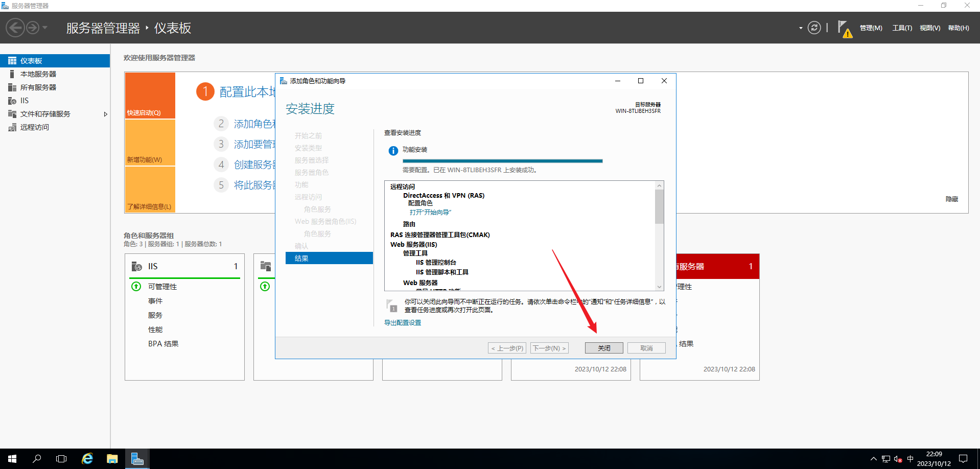The height and width of the screenshot is (469, 980).
Task: Click the results list scroll up arrow
Action: click(x=660, y=185)
